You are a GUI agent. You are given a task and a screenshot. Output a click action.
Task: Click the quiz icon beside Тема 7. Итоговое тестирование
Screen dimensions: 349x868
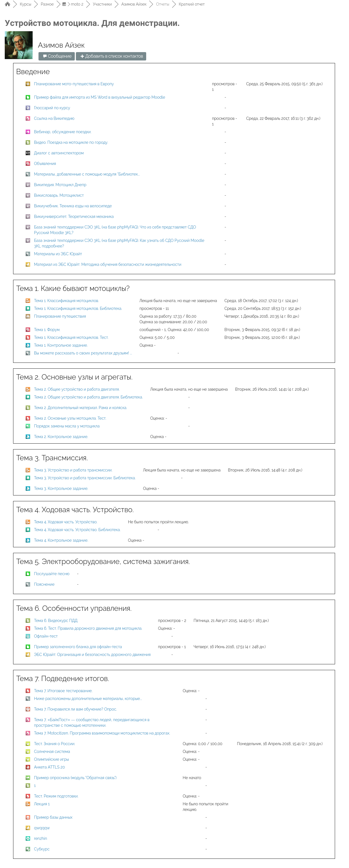28,690
